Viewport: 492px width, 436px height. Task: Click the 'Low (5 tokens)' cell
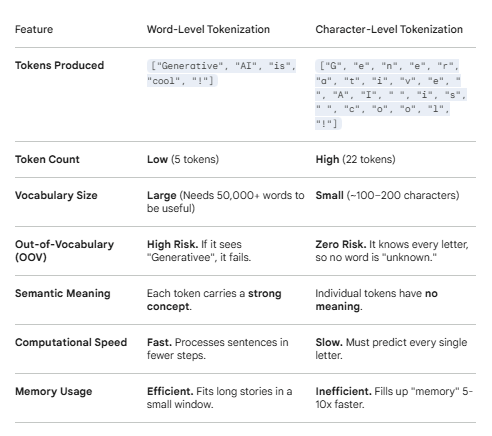click(183, 159)
